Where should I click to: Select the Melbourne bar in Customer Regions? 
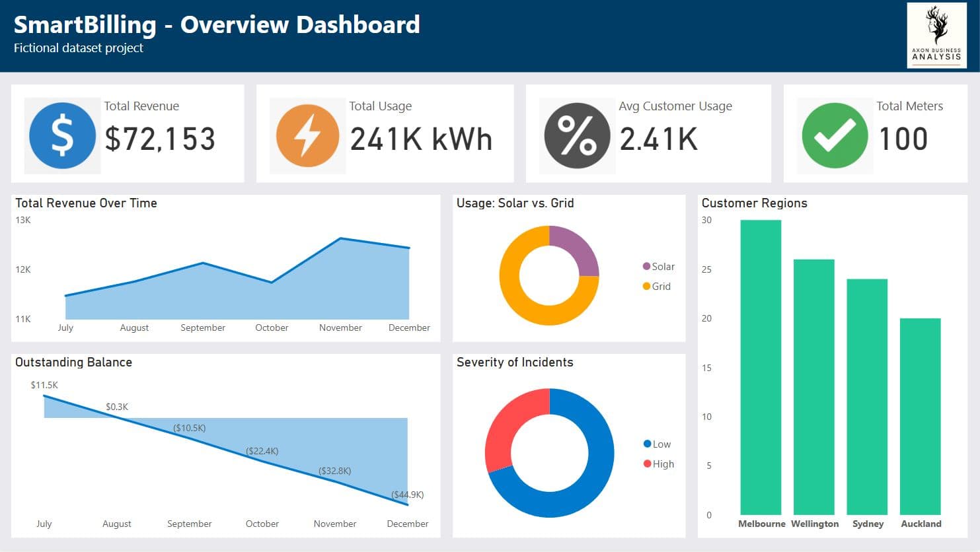pos(761,367)
